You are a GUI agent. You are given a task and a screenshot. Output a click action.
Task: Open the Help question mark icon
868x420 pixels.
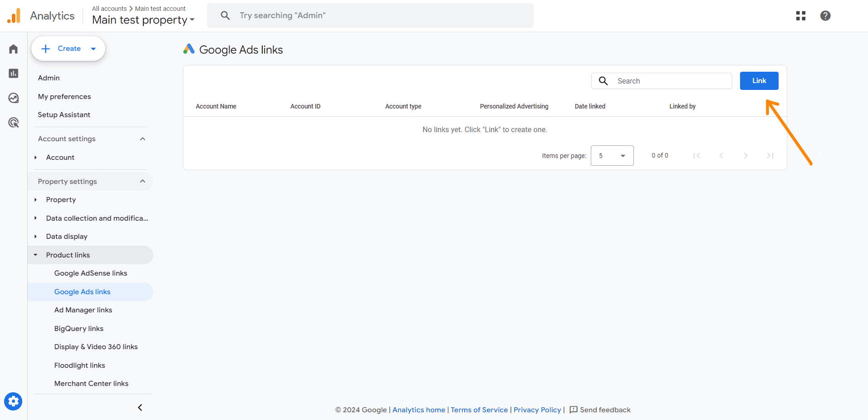[x=825, y=16]
